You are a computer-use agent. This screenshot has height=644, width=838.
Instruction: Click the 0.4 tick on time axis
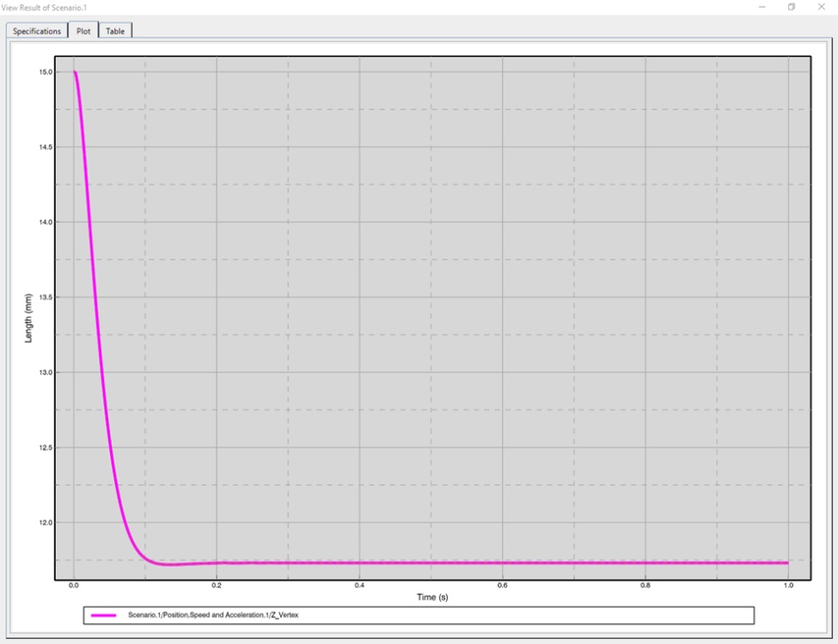pyautogui.click(x=359, y=586)
